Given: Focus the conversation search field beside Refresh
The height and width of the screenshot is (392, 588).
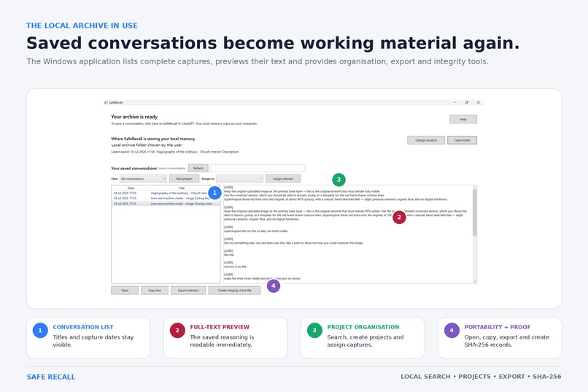Looking at the screenshot, I should pyautogui.click(x=258, y=168).
